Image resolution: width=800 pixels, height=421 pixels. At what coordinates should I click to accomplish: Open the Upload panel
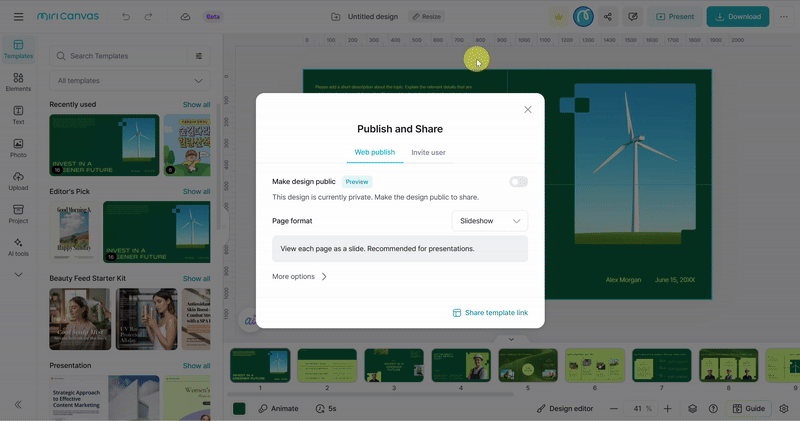tap(18, 181)
